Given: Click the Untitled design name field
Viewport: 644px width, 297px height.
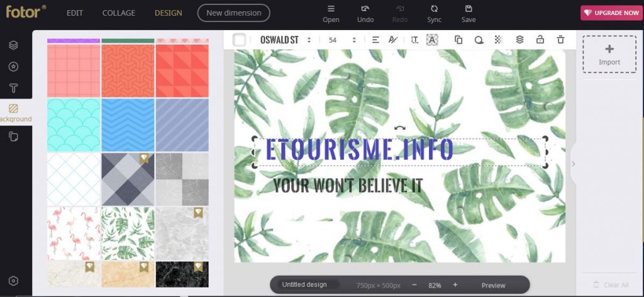Looking at the screenshot, I should coord(308,284).
